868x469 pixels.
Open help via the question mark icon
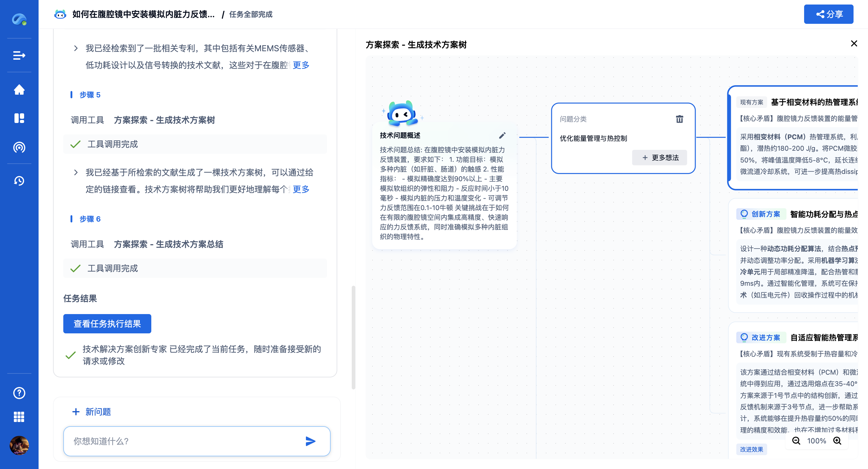point(19,393)
